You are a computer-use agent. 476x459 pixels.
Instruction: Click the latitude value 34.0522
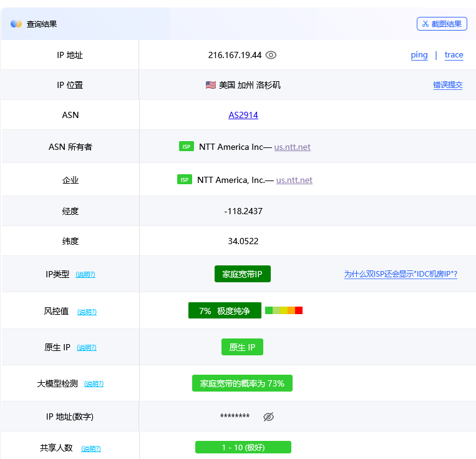[243, 241]
